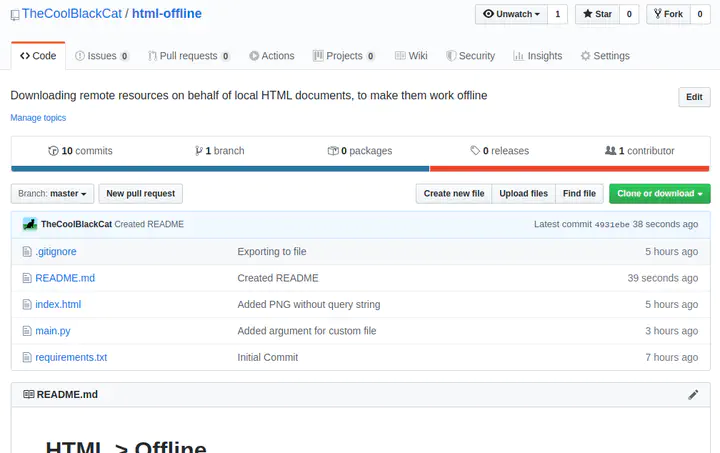View the 0 packages link
720x453 pixels.
pos(360,151)
